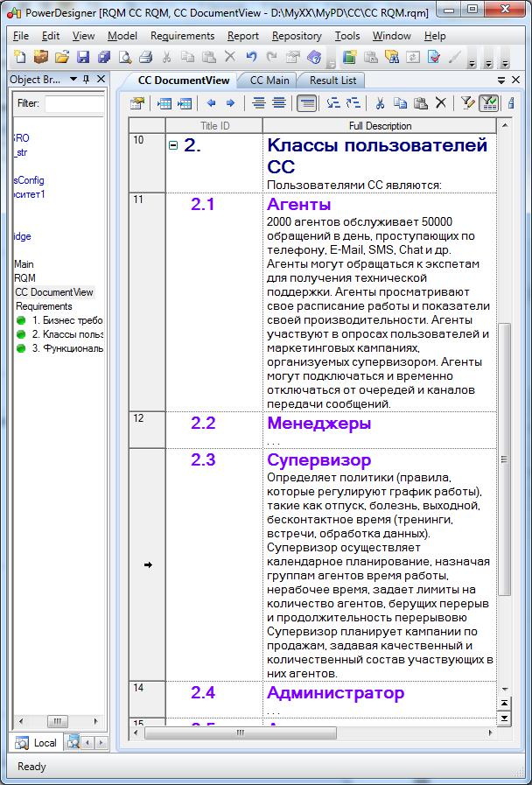The image size is (532, 785).
Task: Click the Print icon in main toolbar
Action: point(145,57)
